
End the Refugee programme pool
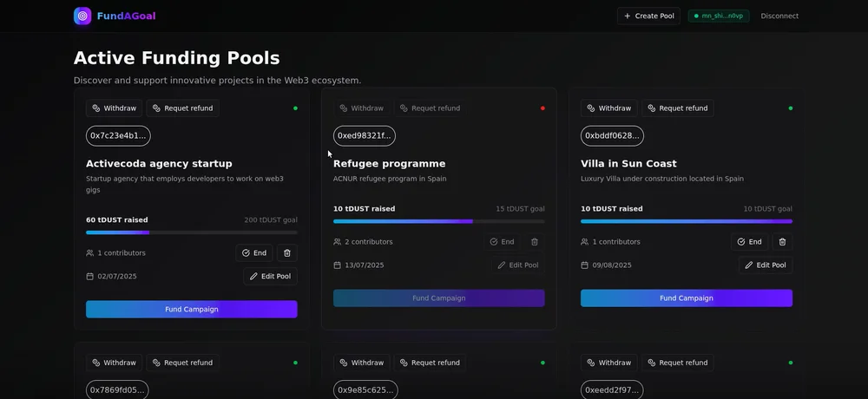[x=502, y=242]
